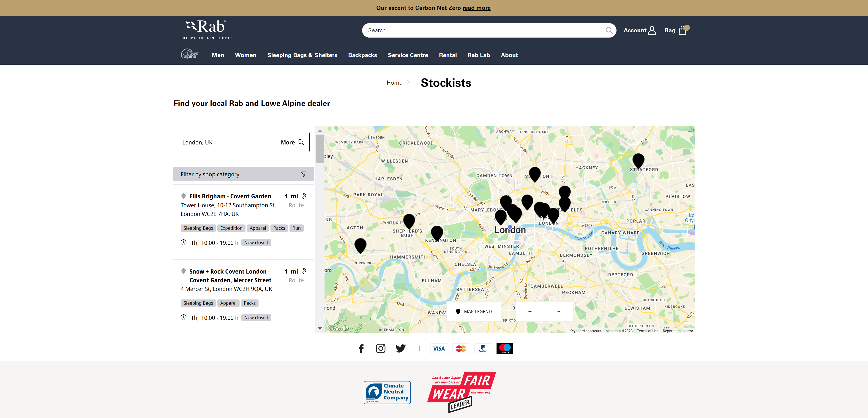This screenshot has height=418, width=868.
Task: Click the stockist search magnifier icon
Action: click(301, 142)
